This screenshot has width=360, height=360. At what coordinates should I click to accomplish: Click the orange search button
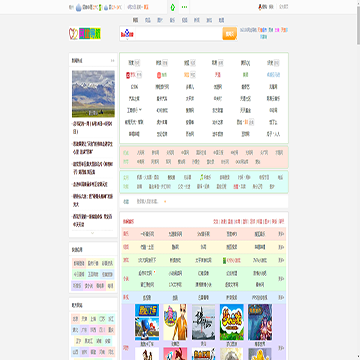coord(230,34)
